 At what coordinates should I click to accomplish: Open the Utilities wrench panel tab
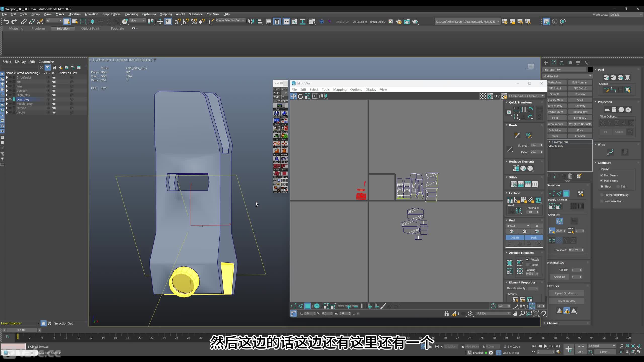coord(586,63)
